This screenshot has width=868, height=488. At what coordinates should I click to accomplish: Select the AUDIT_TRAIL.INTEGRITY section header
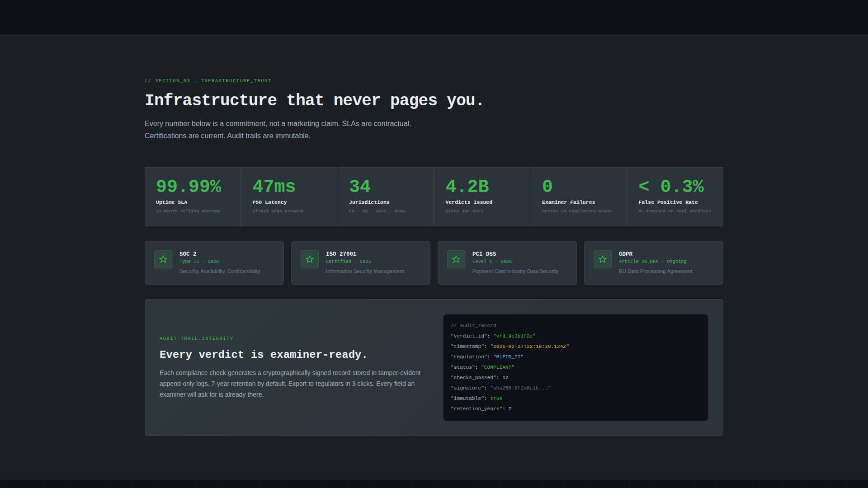(196, 338)
